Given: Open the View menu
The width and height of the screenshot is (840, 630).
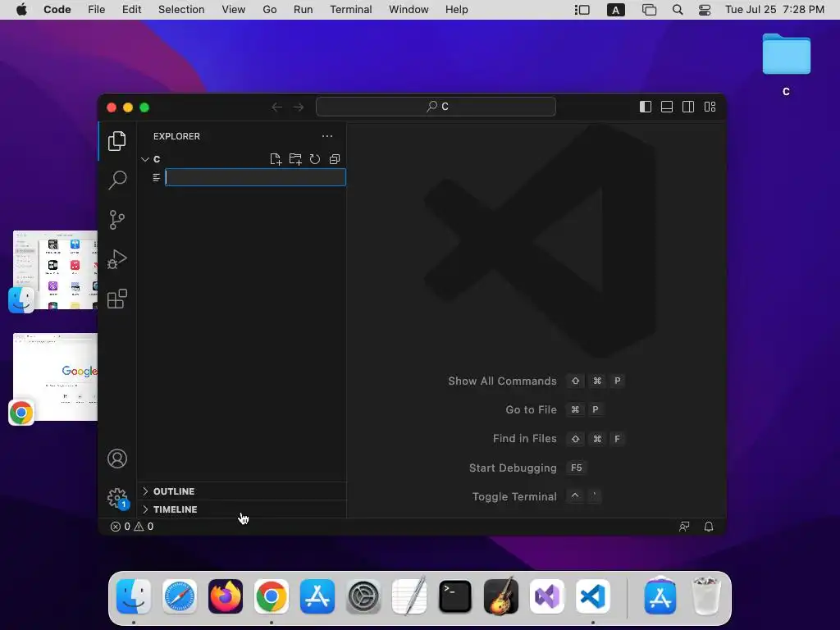Looking at the screenshot, I should [234, 10].
